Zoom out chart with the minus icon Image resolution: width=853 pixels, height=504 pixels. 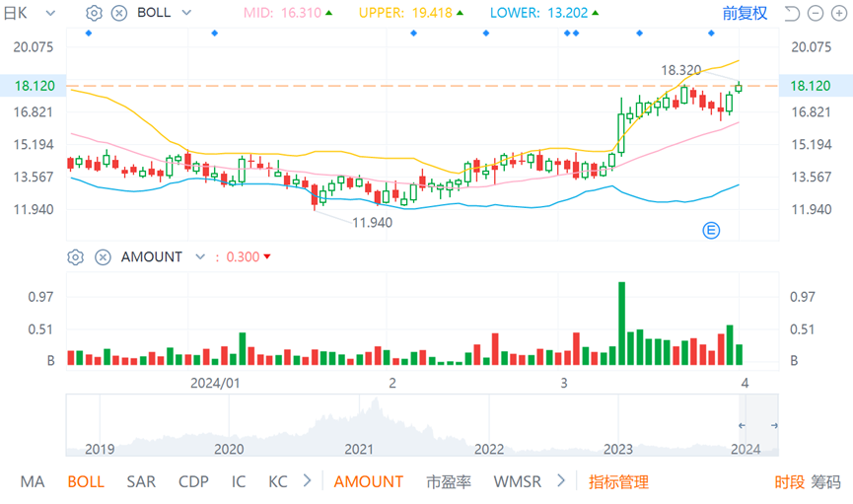tap(815, 13)
